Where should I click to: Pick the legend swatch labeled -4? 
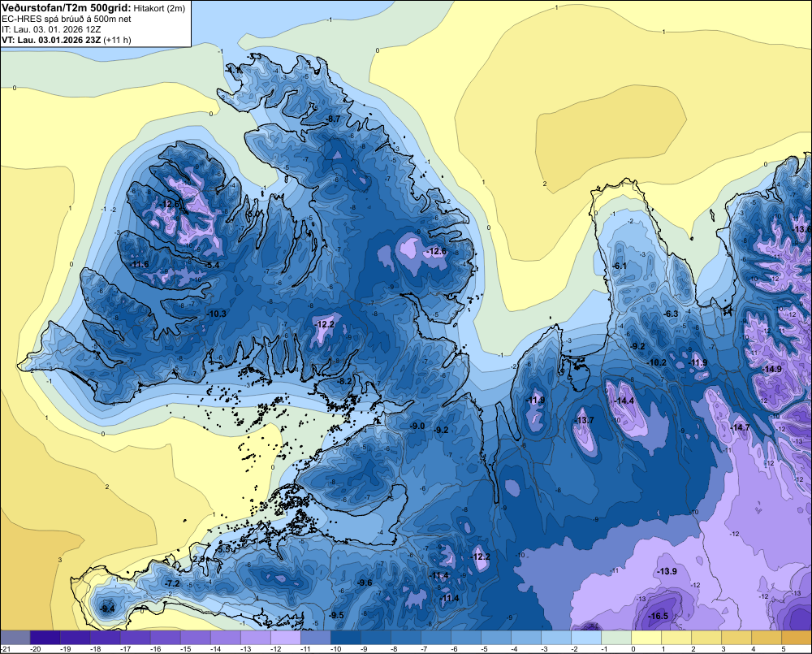click(525, 637)
